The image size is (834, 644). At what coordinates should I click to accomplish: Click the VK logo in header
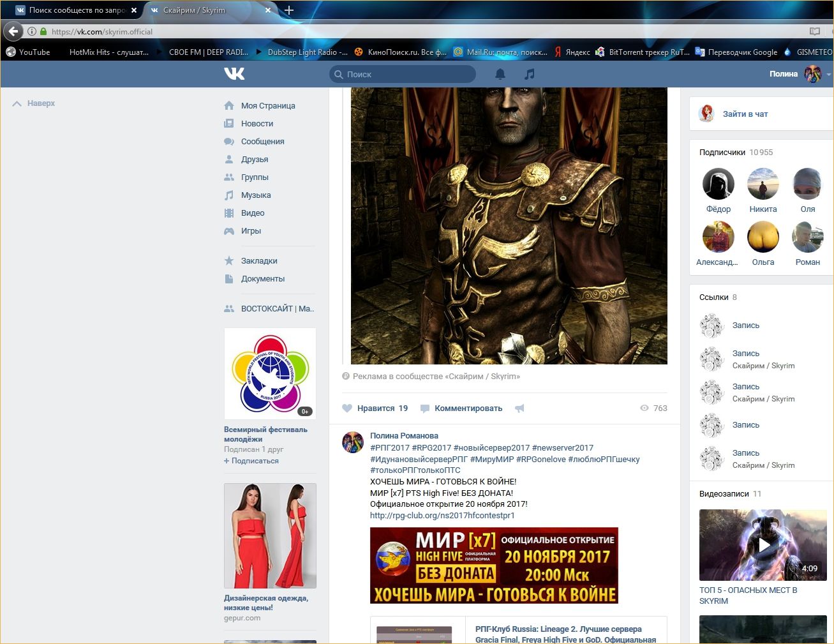pos(234,74)
